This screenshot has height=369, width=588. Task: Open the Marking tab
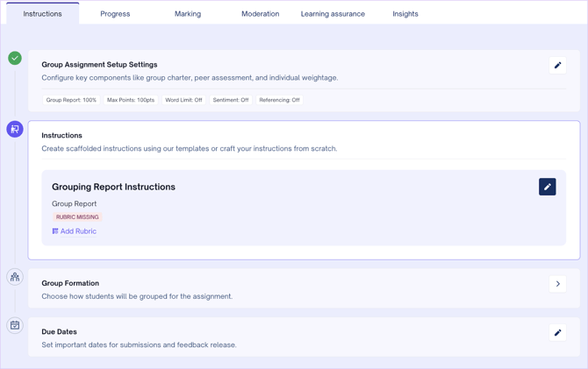(188, 14)
